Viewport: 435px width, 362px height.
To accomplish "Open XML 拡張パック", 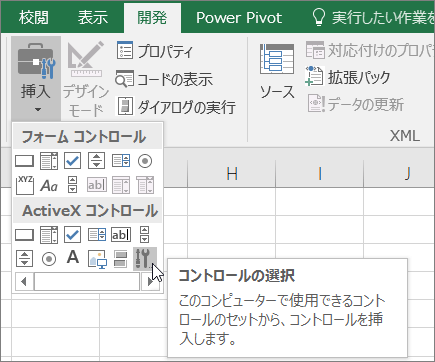I will point(347,77).
